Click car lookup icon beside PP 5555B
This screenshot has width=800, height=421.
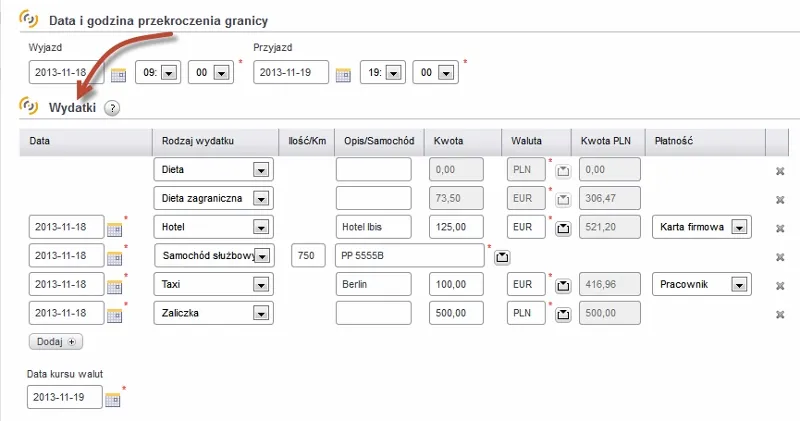pos(502,257)
